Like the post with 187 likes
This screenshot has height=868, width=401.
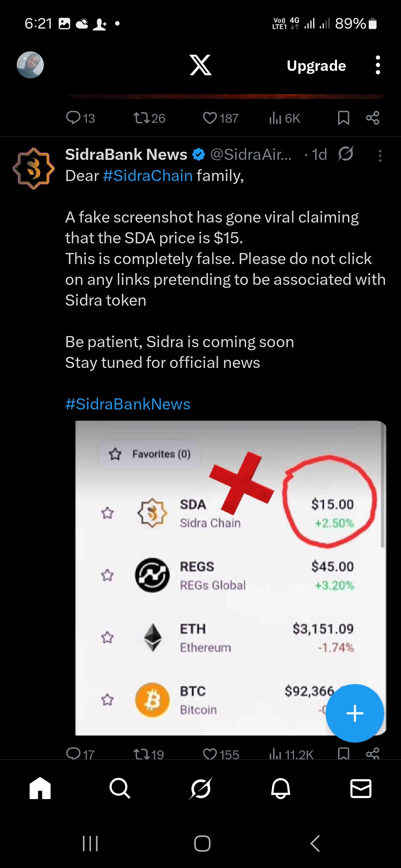click(221, 118)
